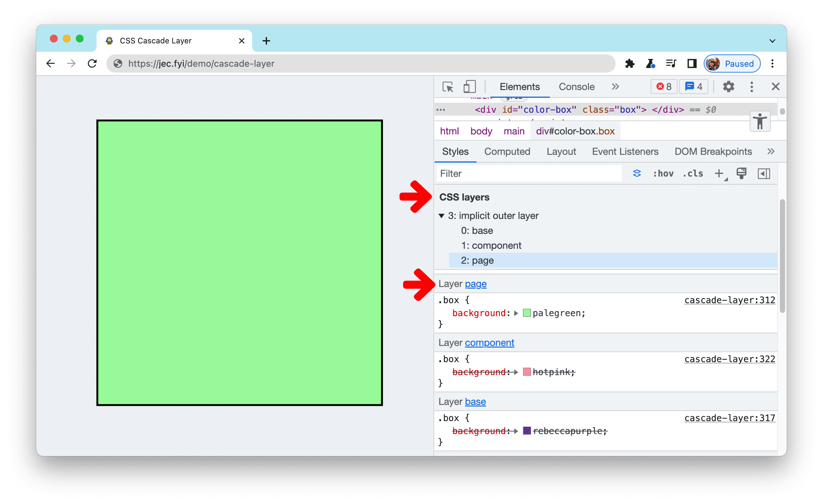The height and width of the screenshot is (504, 823).
Task: Open the component layer link
Action: coord(490,342)
